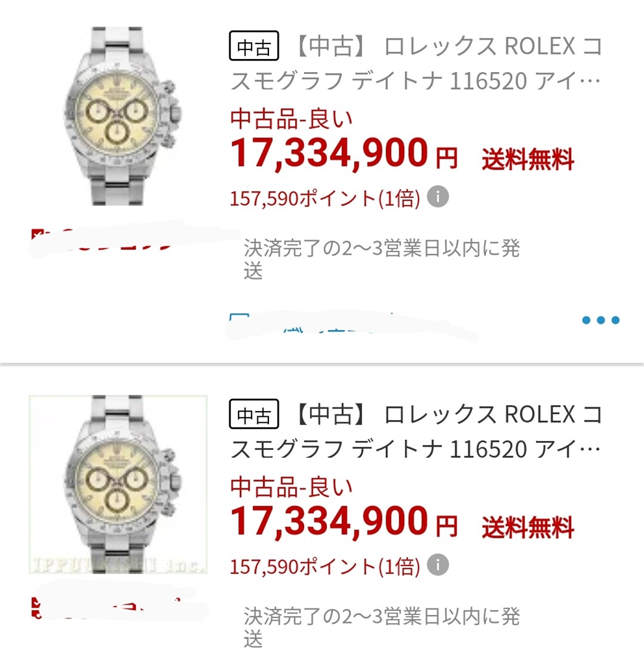Image resolution: width=644 pixels, height=665 pixels.
Task: Click second listing's 157,590ポイント text
Action: 325,566
